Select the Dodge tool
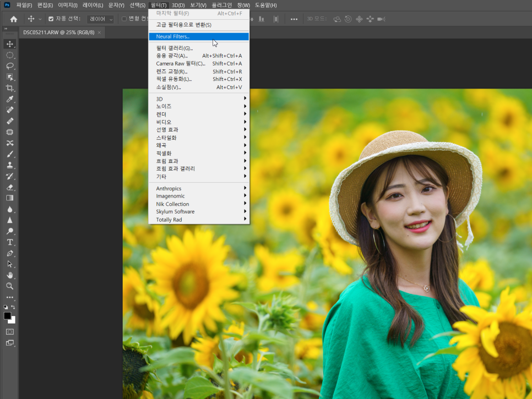The height and width of the screenshot is (399, 532). pyautogui.click(x=10, y=231)
